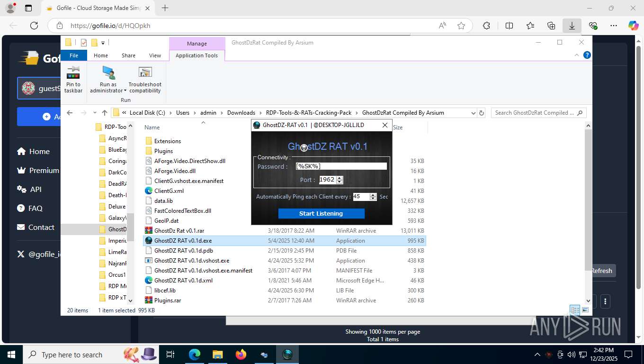This screenshot has width=644, height=364.
Task: Click Run as administrator icon
Action: point(108,73)
